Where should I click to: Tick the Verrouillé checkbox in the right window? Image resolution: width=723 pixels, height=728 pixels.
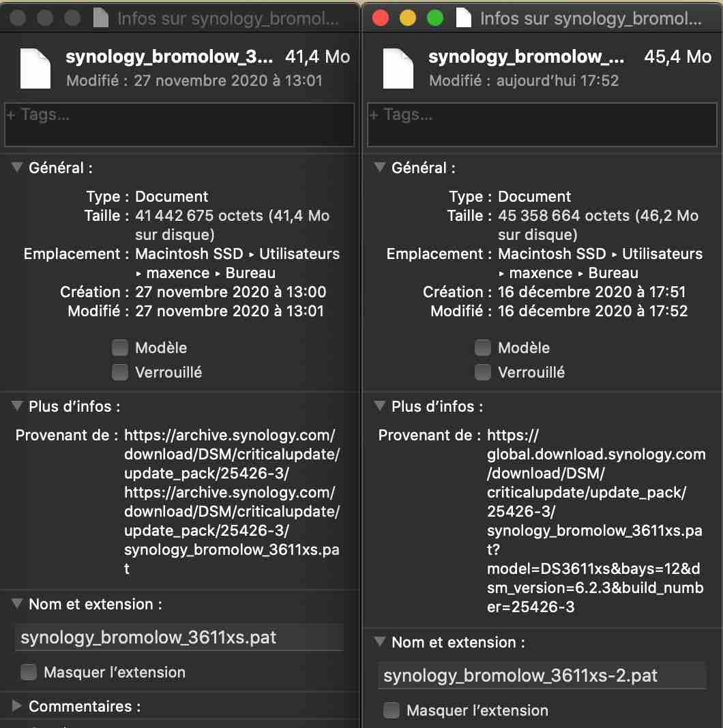tap(483, 373)
